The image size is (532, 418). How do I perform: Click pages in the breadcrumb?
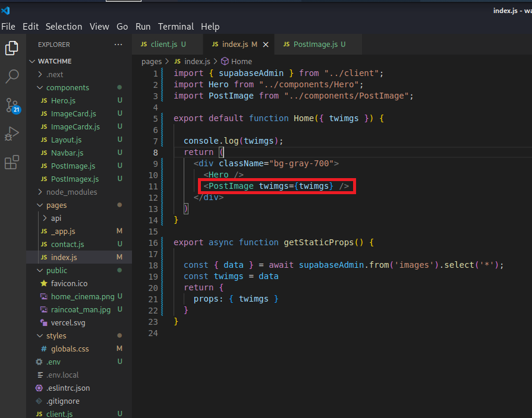pyautogui.click(x=152, y=61)
